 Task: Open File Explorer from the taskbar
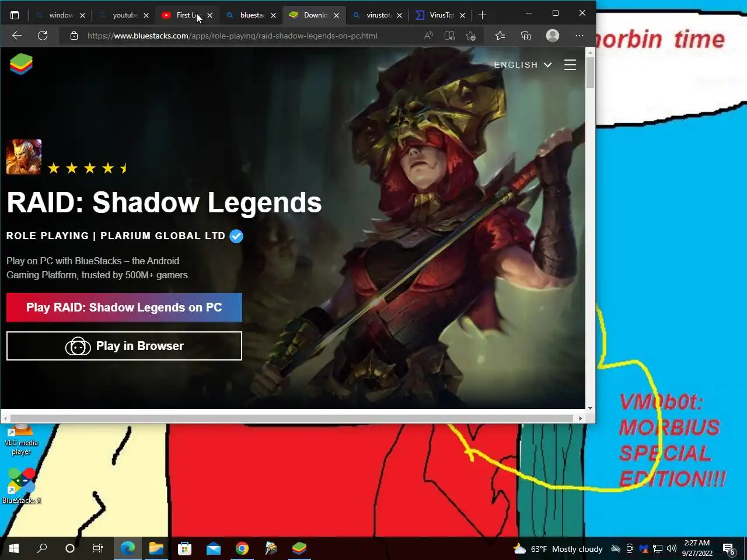click(x=156, y=548)
